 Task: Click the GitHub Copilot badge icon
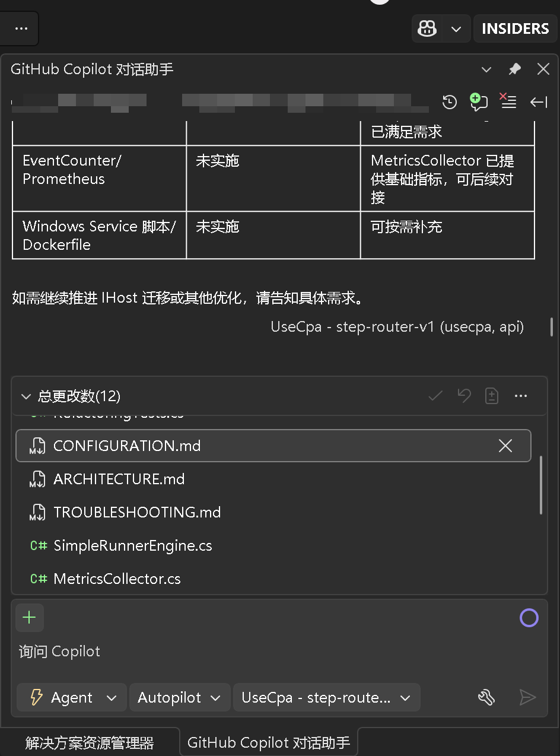point(428,28)
